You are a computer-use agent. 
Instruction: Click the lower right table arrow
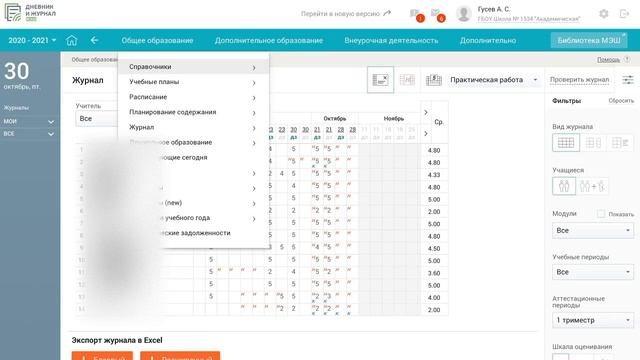coord(426,134)
